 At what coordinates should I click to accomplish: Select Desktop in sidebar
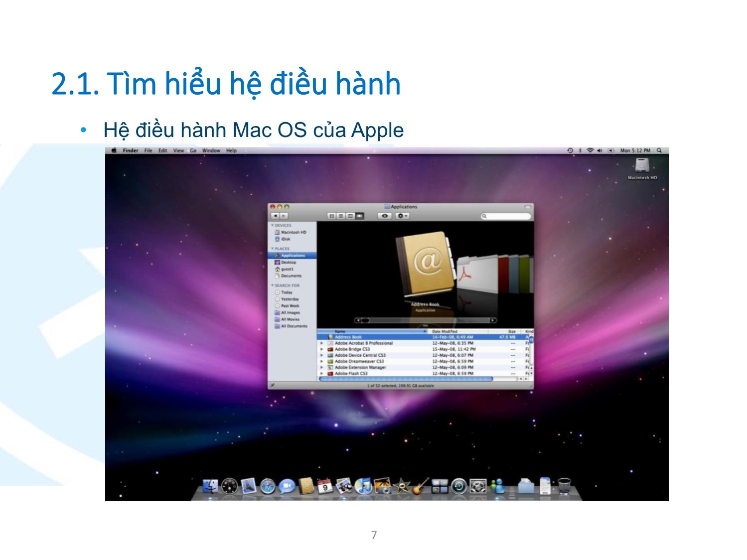point(292,262)
